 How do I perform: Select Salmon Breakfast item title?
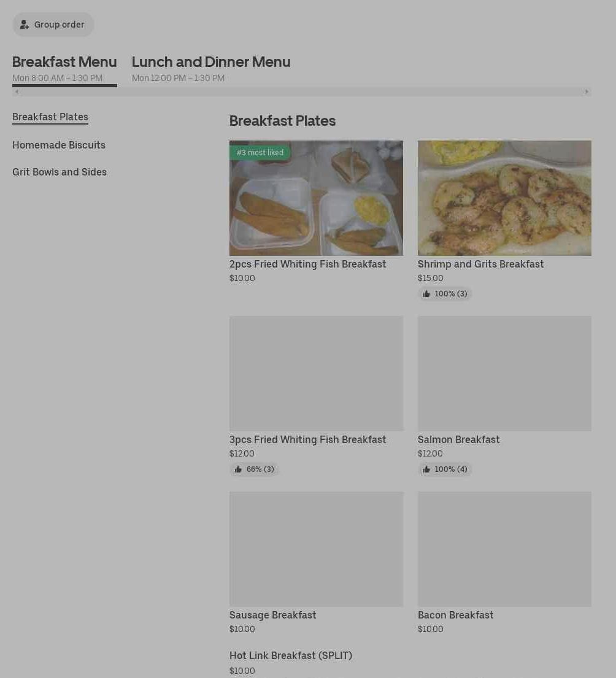458,439
